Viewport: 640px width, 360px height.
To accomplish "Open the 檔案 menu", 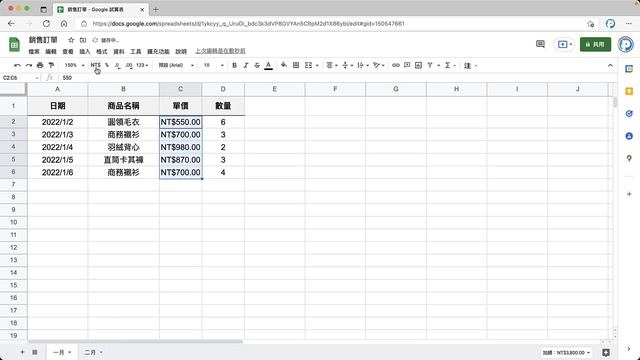I will 34,51.
